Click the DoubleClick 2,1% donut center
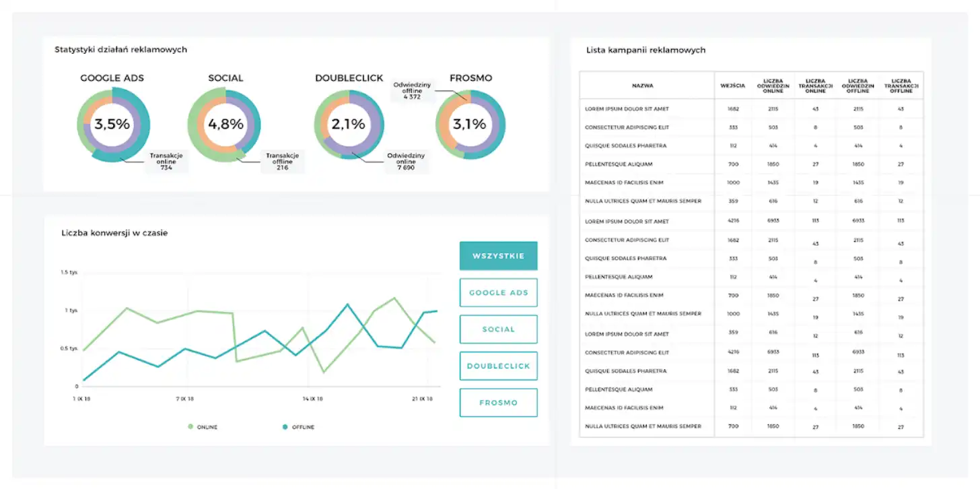 click(x=349, y=124)
